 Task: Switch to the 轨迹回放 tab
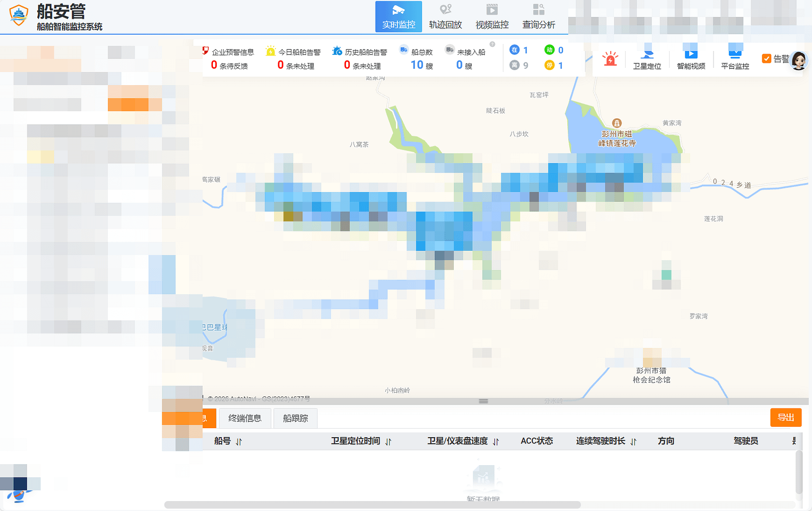445,17
